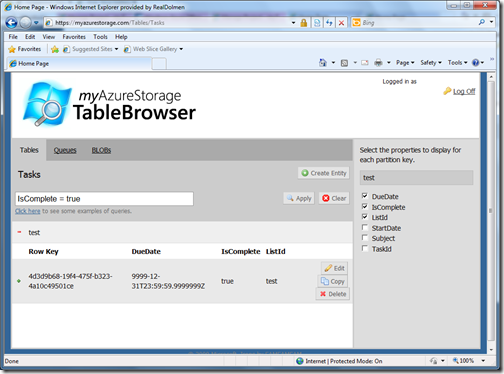Open the Page command bar dropdown
504x374 pixels.
(405, 63)
